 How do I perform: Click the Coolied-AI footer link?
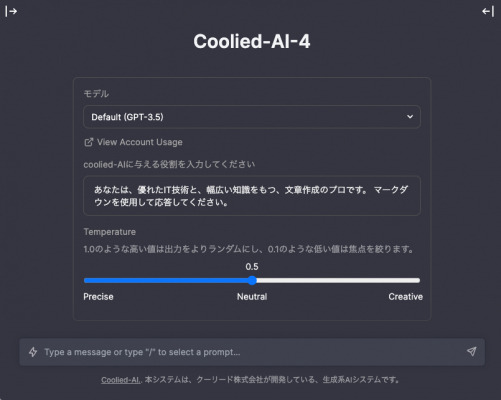[x=120, y=380]
